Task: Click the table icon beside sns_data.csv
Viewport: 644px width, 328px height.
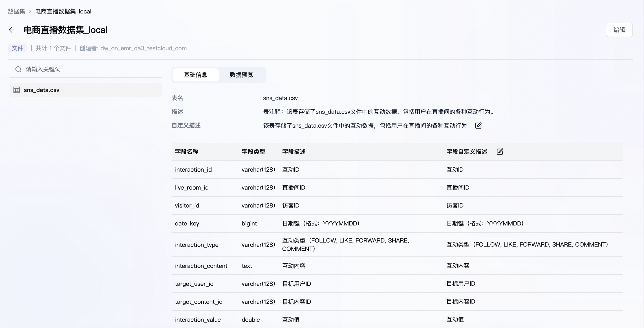Action: pos(16,90)
